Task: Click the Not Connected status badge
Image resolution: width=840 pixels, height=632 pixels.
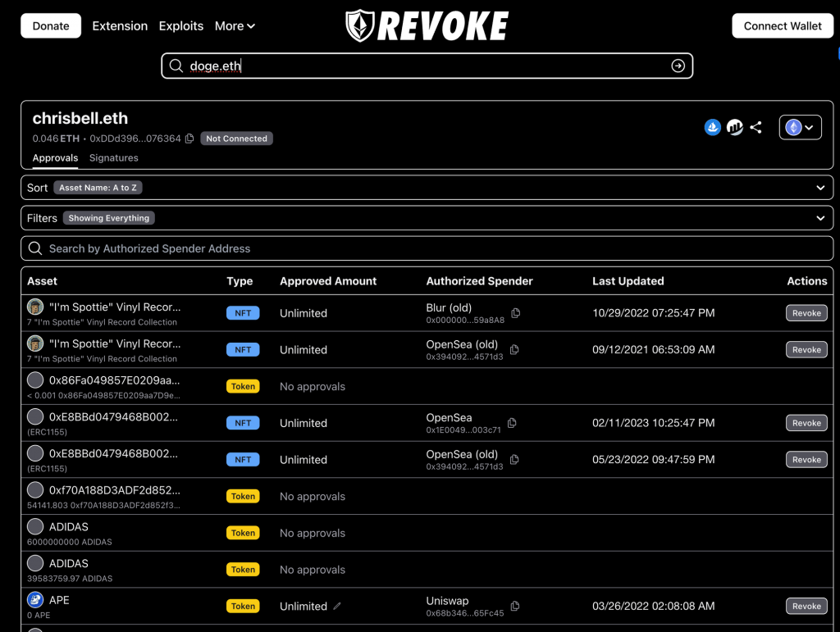Action: coord(236,139)
